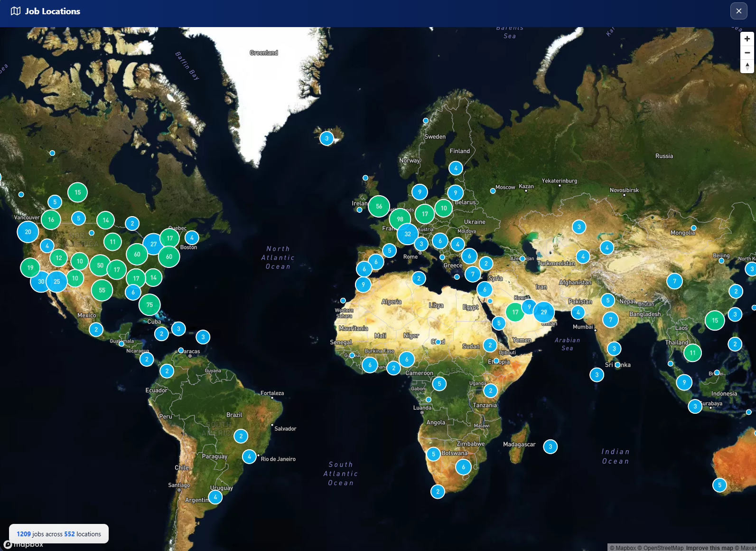Open the 29-job cluster near Oman
Viewport: 756px width, 551px height.
click(544, 312)
